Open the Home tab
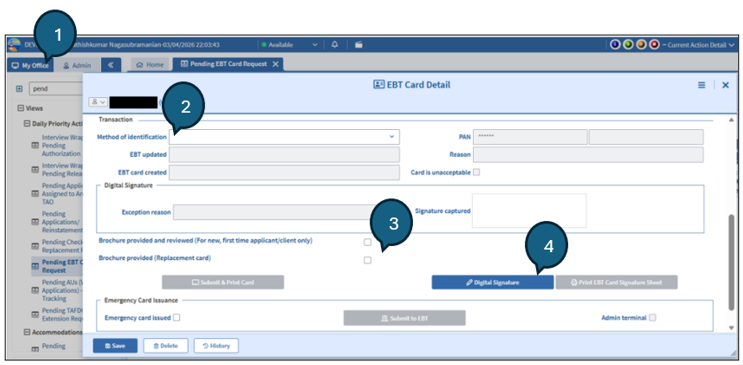 tap(150, 64)
